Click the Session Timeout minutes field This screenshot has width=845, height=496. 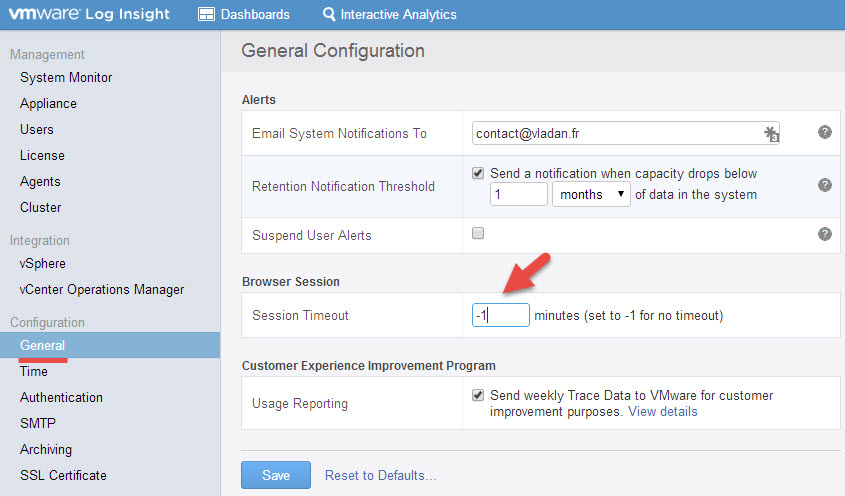click(x=501, y=315)
